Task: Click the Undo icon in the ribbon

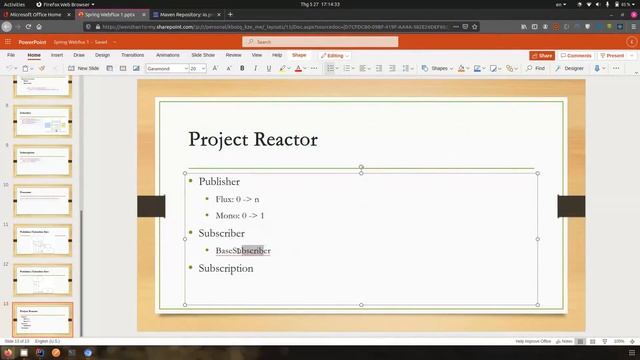Action: pyautogui.click(x=9, y=69)
